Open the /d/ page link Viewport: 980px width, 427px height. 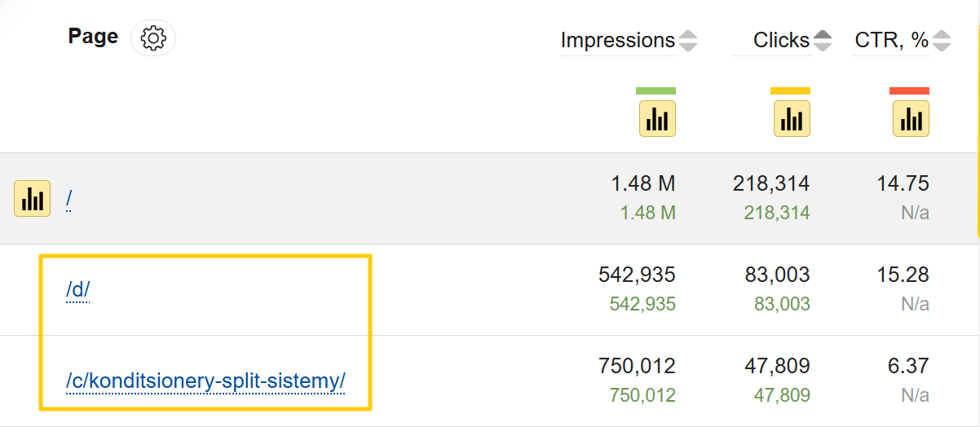coord(77,289)
